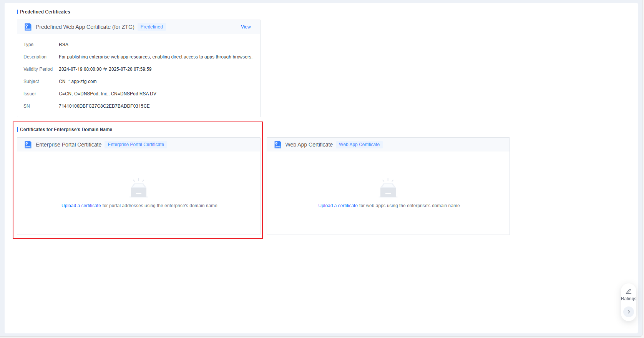The width and height of the screenshot is (644, 338).
Task: Click the Enterprise Portal Certificate card icon
Action: (28, 145)
